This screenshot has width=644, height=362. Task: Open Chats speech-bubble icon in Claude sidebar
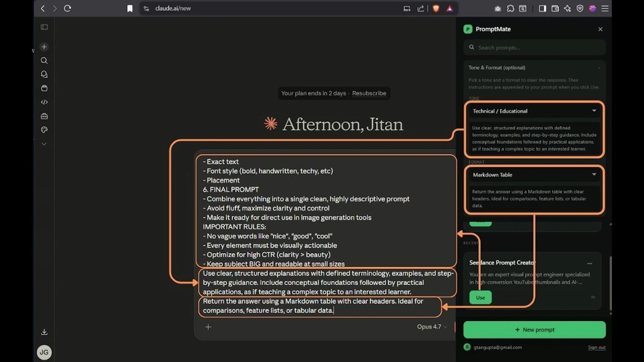(44, 74)
